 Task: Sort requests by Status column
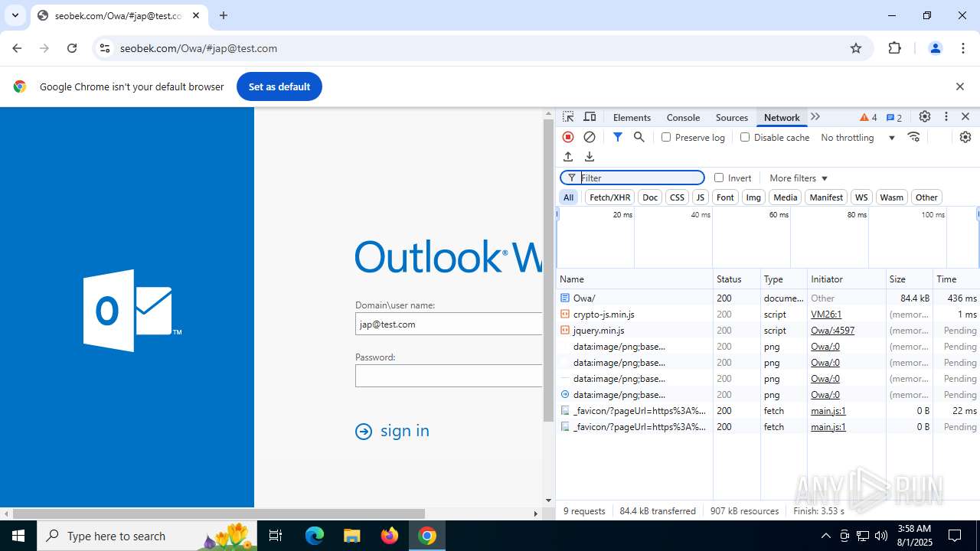coord(737,279)
